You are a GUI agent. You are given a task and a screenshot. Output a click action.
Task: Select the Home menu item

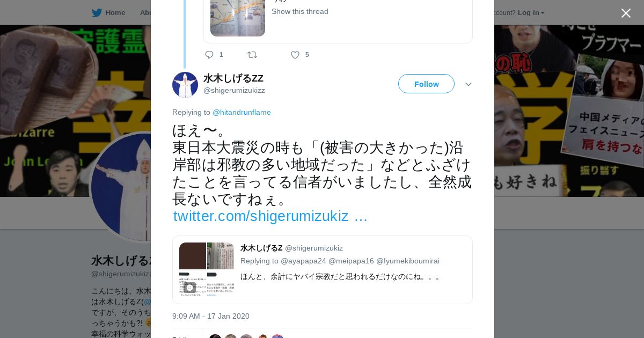115,12
